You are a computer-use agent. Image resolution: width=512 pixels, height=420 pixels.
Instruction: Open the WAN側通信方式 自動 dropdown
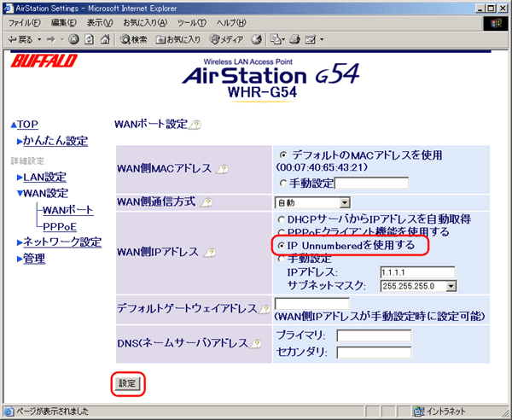[312, 203]
